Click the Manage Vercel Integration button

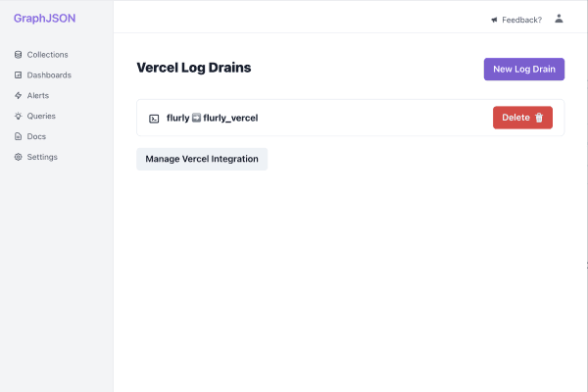(x=202, y=159)
